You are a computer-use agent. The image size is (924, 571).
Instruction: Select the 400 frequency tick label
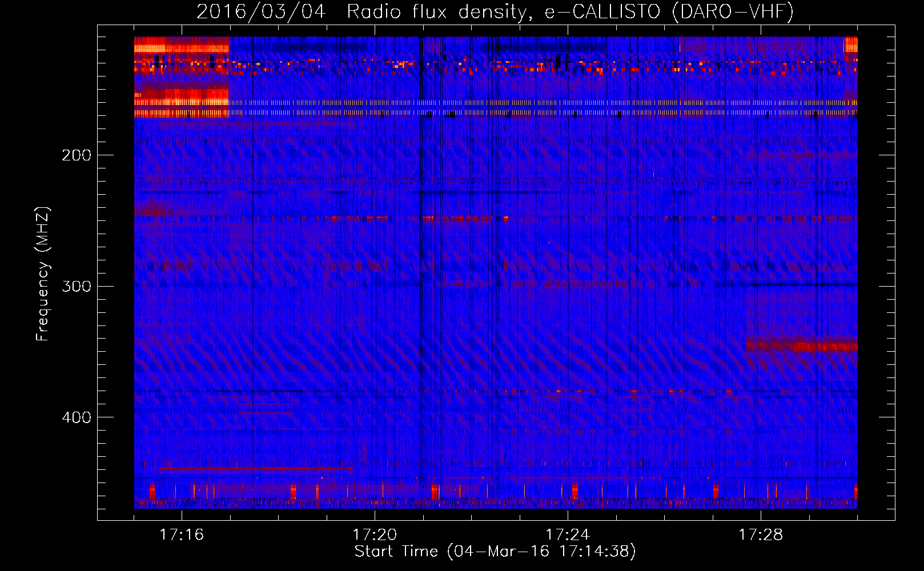[77, 417]
